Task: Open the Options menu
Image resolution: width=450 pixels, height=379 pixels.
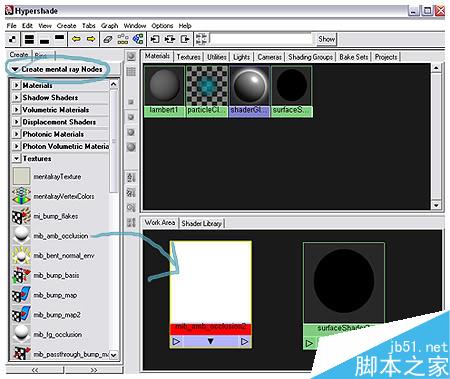Action: click(x=162, y=26)
